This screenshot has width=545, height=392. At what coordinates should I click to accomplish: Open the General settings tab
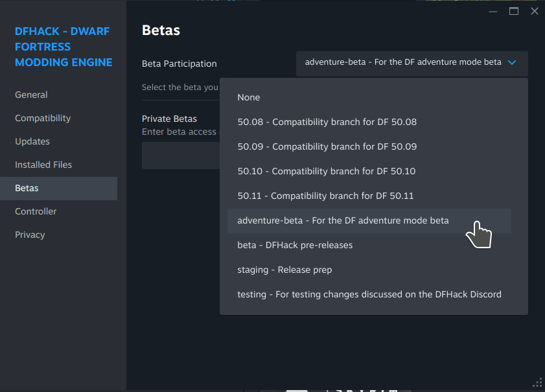coord(58,95)
